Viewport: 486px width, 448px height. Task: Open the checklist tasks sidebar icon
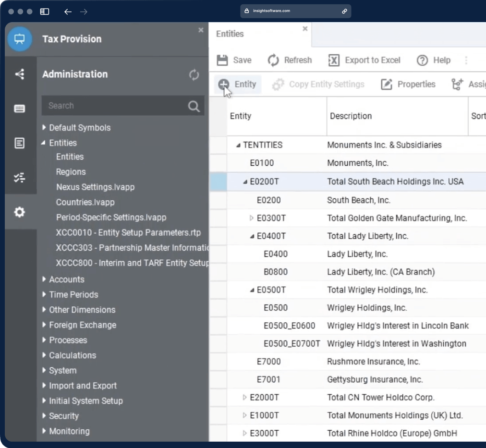(x=20, y=178)
